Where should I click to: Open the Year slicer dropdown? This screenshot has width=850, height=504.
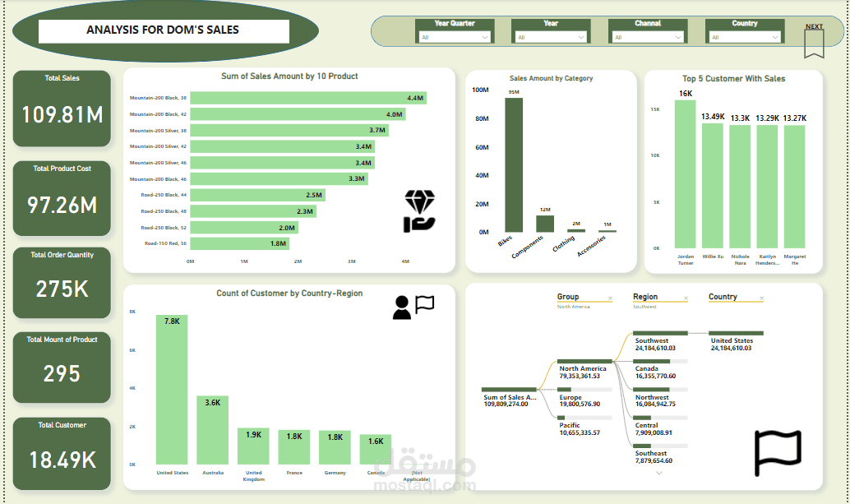tap(551, 37)
